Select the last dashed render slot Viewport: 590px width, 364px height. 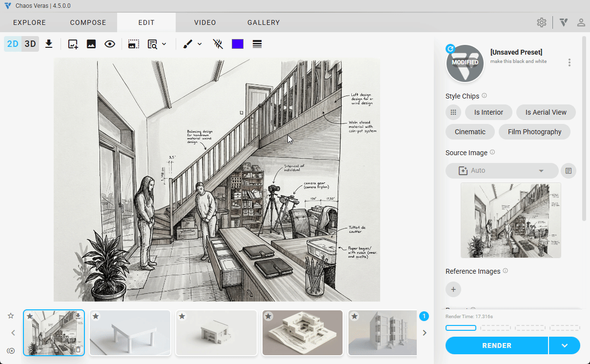click(x=565, y=328)
